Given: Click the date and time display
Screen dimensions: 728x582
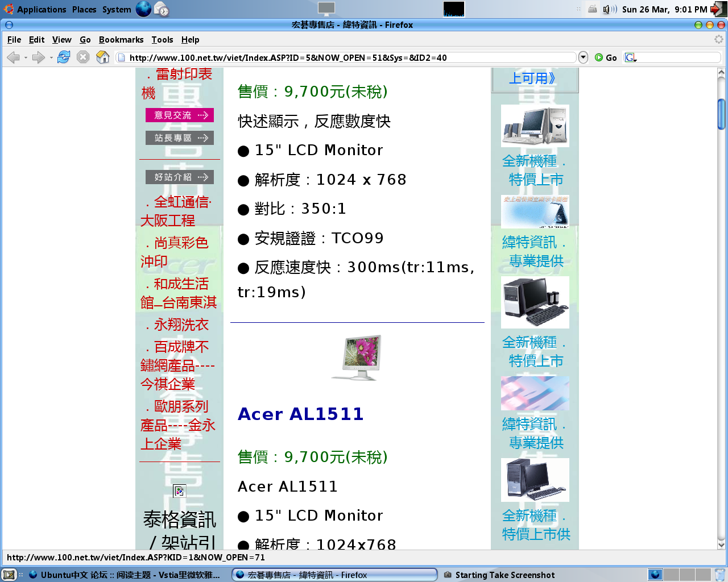Looking at the screenshot, I should pos(664,9).
